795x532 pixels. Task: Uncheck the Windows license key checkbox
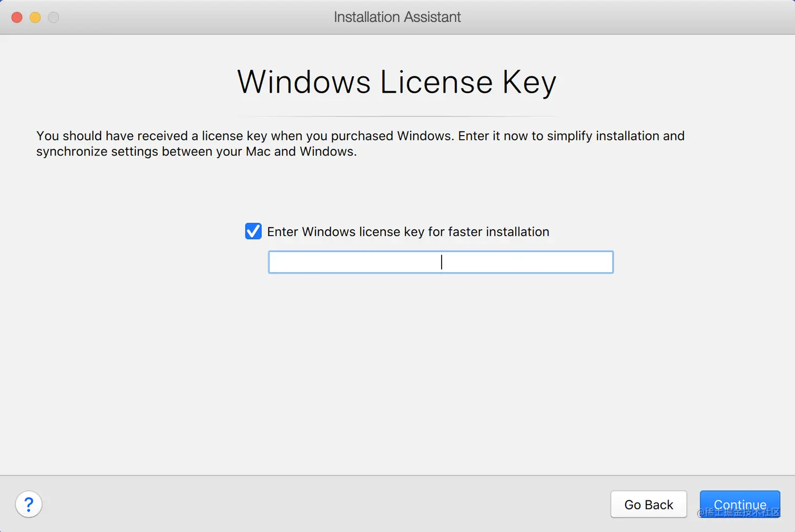coord(253,231)
